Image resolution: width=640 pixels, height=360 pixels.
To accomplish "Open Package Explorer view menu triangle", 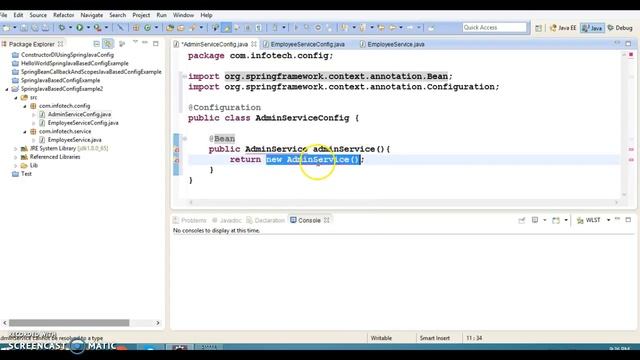I will point(135,42).
